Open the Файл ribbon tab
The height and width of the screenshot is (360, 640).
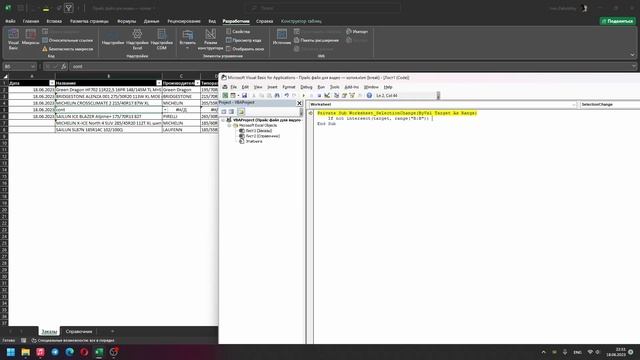10,21
